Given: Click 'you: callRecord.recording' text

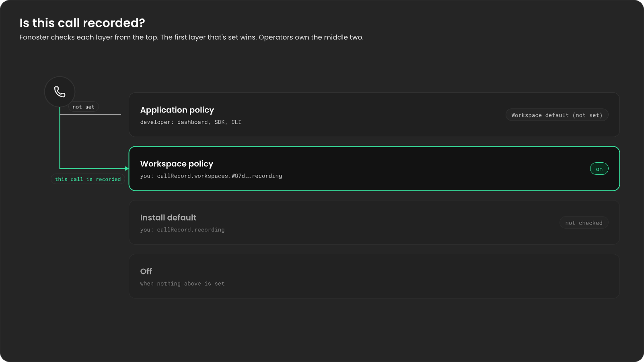Looking at the screenshot, I should pos(182,230).
